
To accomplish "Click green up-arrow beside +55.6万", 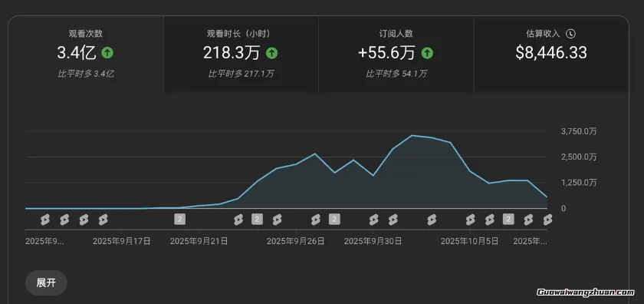I will tap(427, 53).
